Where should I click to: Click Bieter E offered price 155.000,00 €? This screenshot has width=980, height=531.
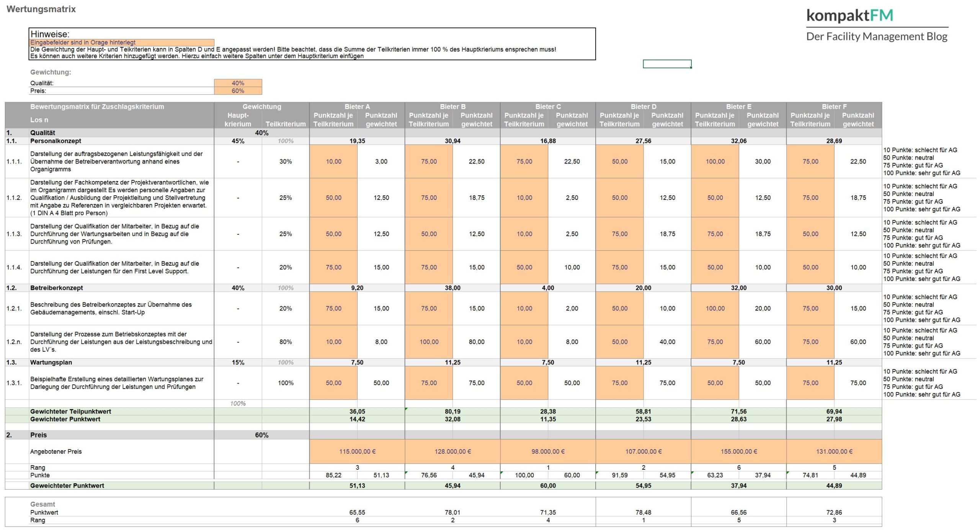pos(738,451)
